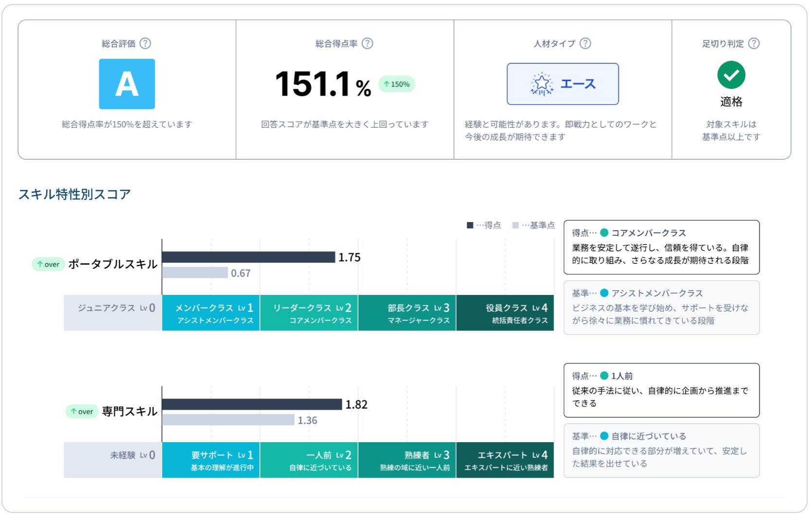Click the green dot beside 1人前
This screenshot has height=518, width=812.
click(604, 375)
